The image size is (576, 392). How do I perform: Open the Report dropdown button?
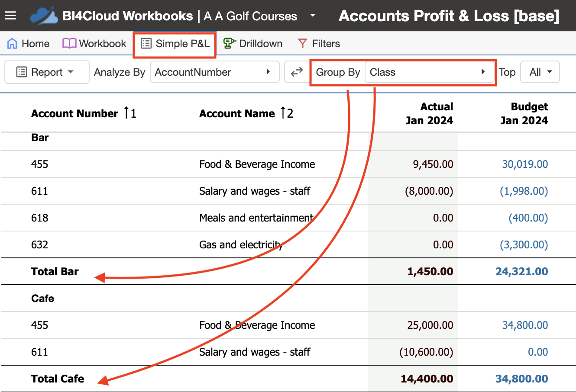[x=47, y=72]
